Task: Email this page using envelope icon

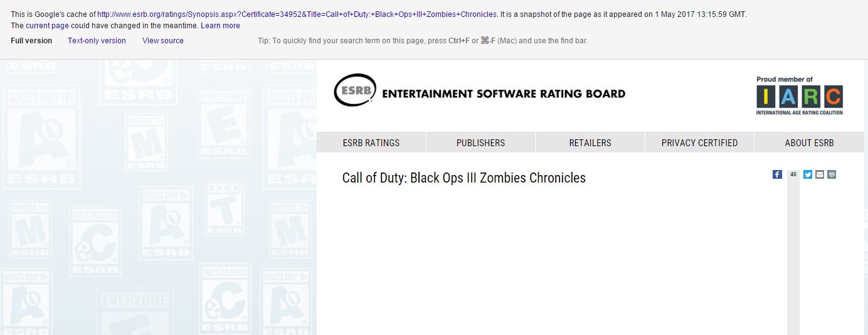Action: point(820,174)
